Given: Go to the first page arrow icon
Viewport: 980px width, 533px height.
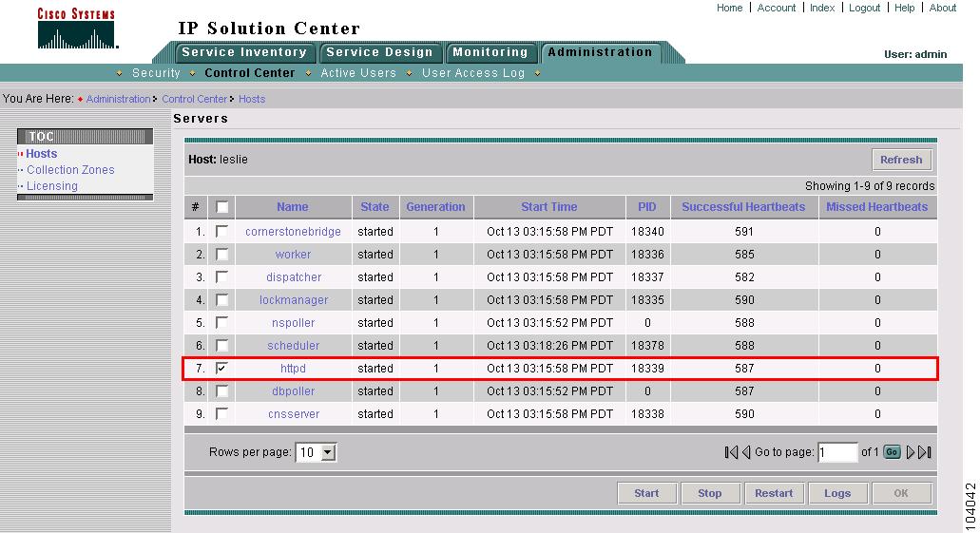Looking at the screenshot, I should pos(731,452).
